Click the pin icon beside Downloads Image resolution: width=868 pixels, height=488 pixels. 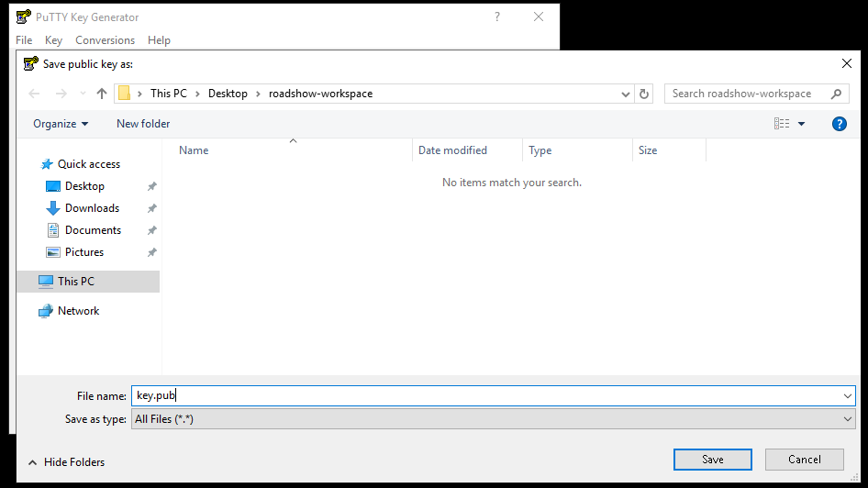tap(151, 208)
